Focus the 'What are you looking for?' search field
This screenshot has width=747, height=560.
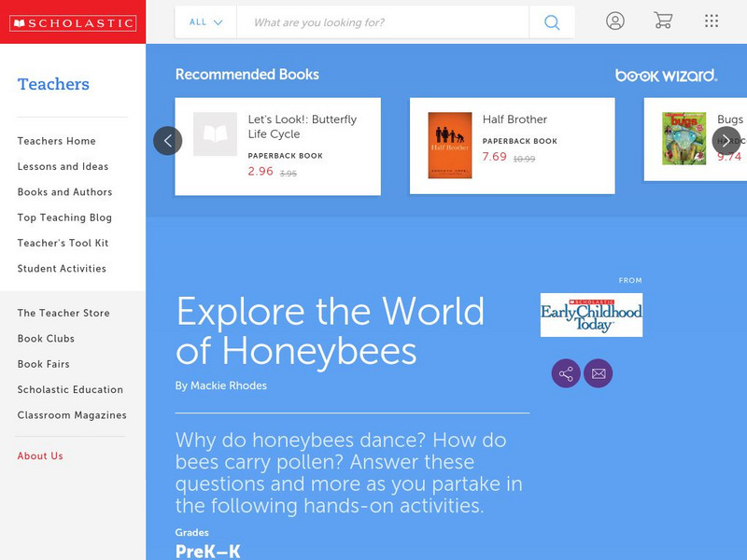point(383,21)
